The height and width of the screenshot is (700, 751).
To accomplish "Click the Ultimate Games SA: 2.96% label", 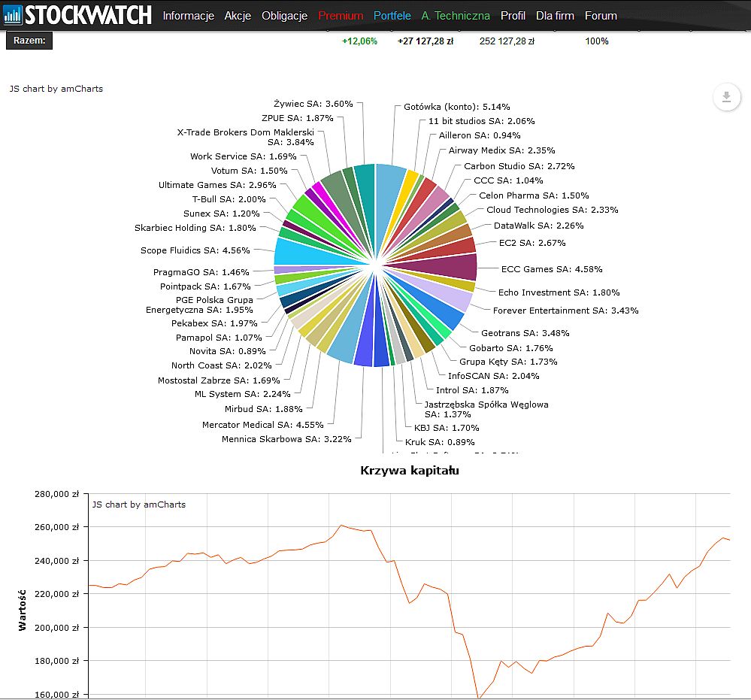I will [217, 185].
